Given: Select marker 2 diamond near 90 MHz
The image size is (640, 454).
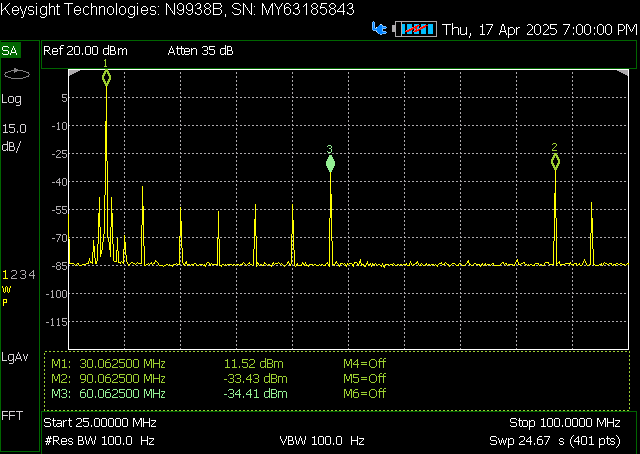Looking at the screenshot, I should (555, 162).
